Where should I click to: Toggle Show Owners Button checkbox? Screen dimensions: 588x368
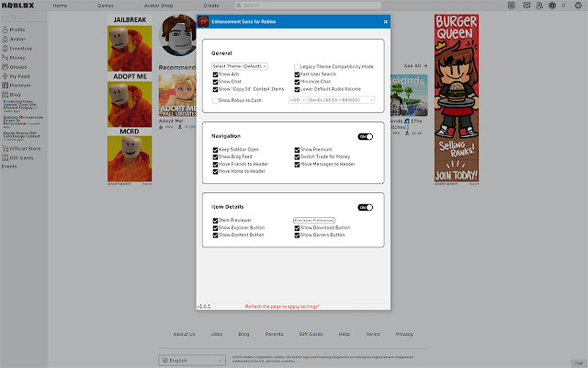[x=297, y=236]
